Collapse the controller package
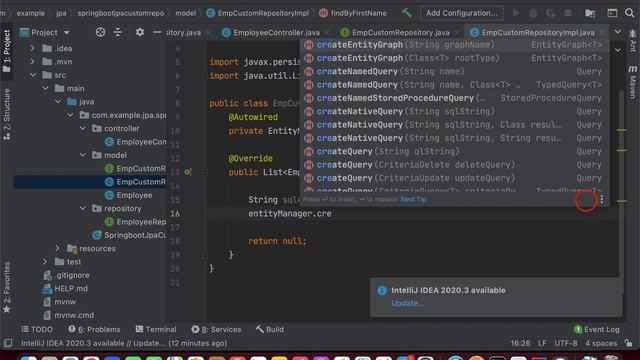Image resolution: width=640 pixels, height=360 pixels. pyautogui.click(x=83, y=128)
